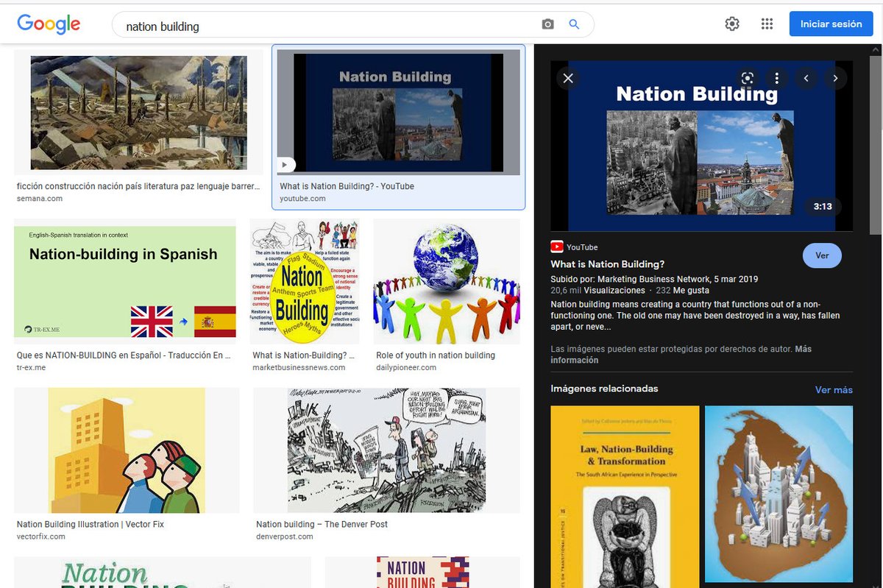Click the blue magnifier search icon

tap(575, 25)
